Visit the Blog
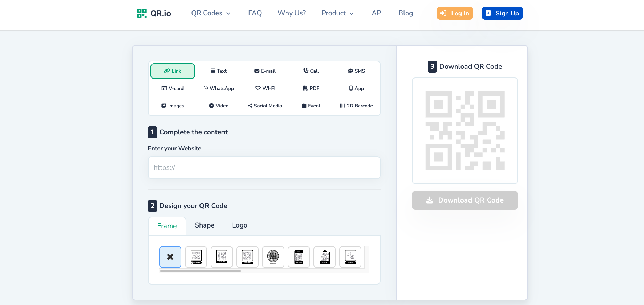Screen dimensions: 644x305 tap(406, 13)
